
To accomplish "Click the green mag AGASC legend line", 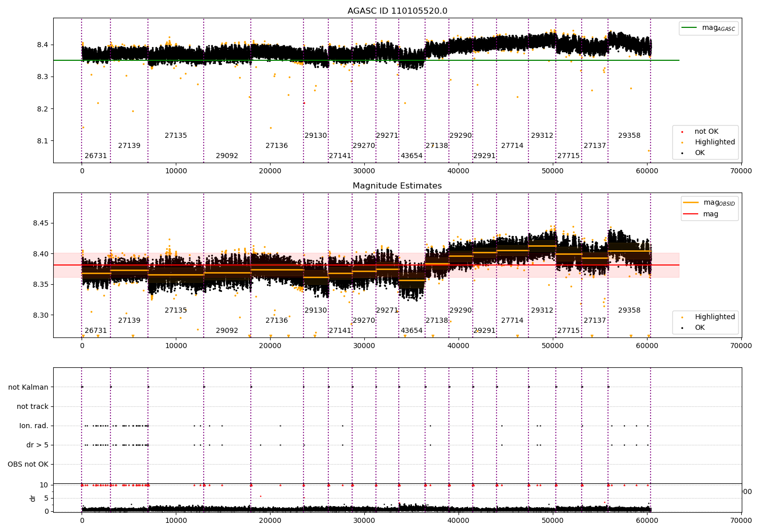I will [689, 28].
